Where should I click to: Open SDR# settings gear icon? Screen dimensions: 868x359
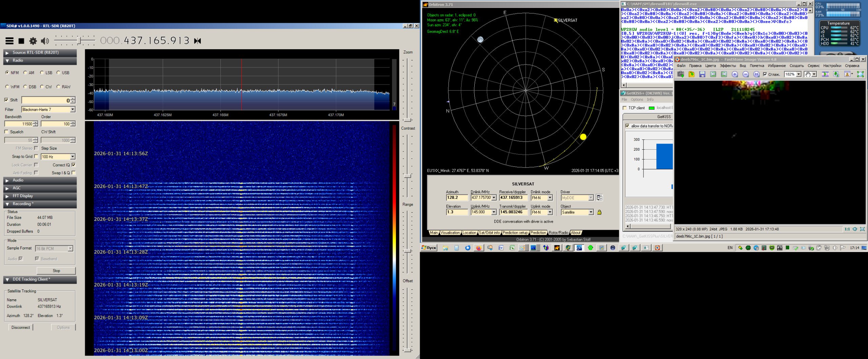pyautogui.click(x=33, y=41)
